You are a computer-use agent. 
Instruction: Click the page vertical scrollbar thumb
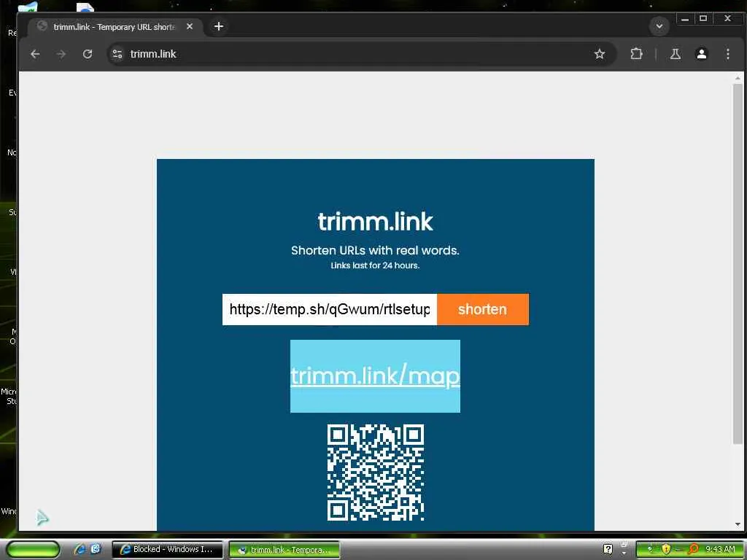[738, 264]
